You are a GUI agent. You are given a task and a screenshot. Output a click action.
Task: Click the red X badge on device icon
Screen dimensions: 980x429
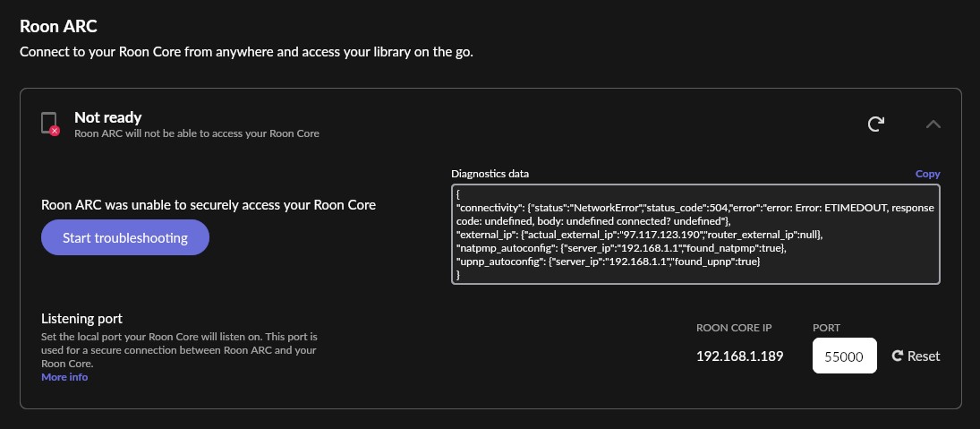(55, 131)
